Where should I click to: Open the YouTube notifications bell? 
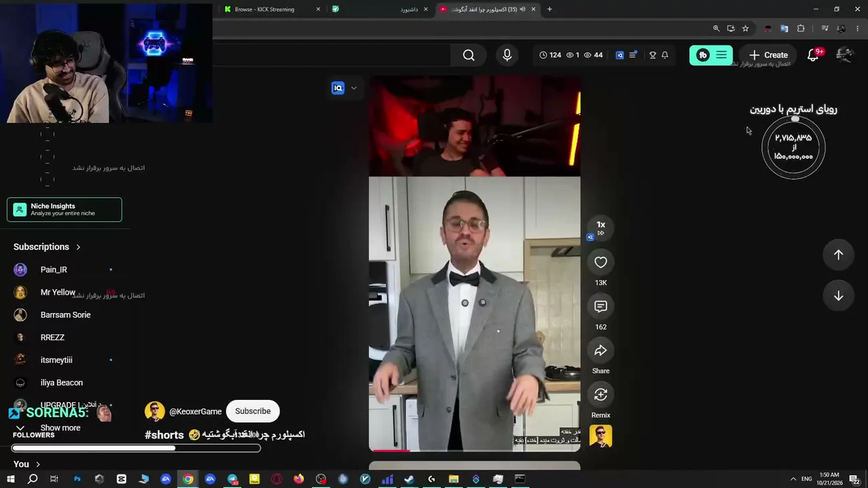pos(813,56)
